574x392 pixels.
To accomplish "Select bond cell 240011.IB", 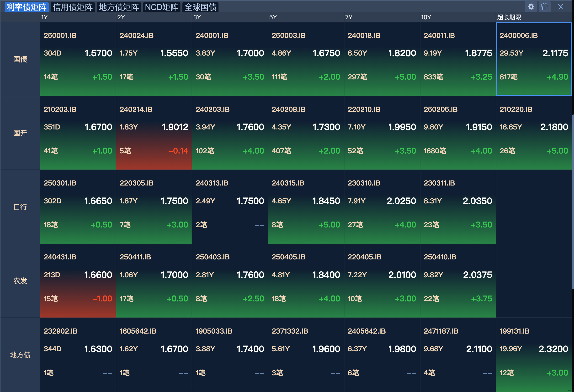I will [458, 59].
